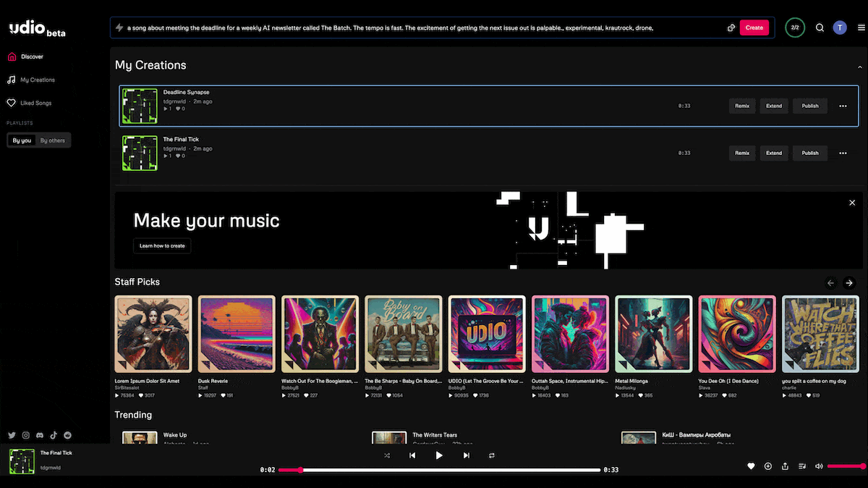Click the share icon in player bar
Screen dimensions: 868x488
(785, 466)
